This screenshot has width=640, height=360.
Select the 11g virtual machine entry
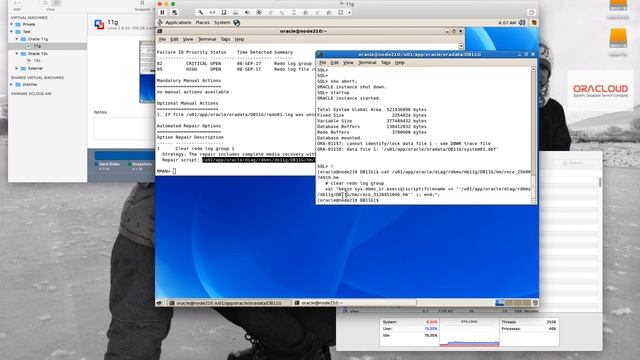point(47,47)
